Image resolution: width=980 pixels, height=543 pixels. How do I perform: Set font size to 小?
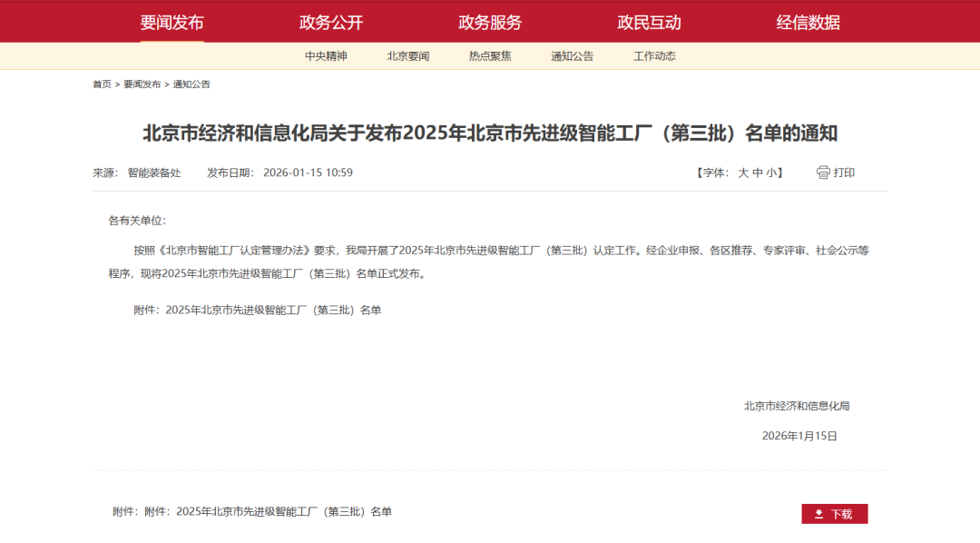coord(770,173)
